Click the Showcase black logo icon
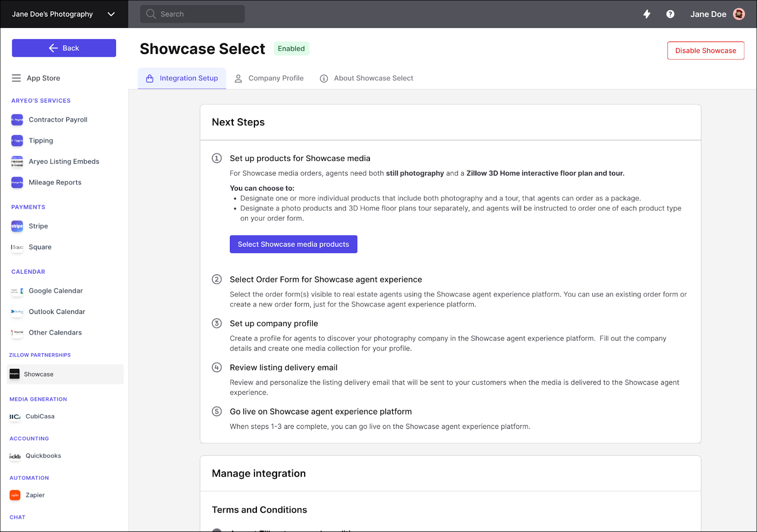This screenshot has width=757, height=532. click(15, 374)
